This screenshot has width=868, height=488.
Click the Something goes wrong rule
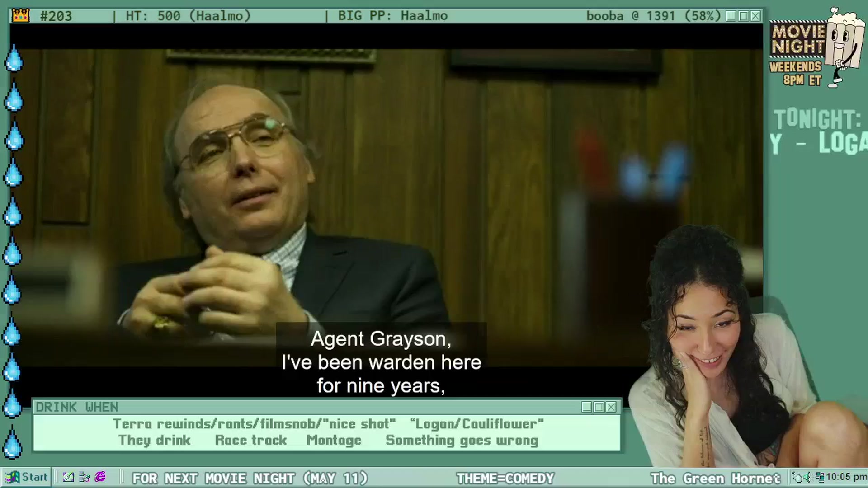[x=462, y=440]
